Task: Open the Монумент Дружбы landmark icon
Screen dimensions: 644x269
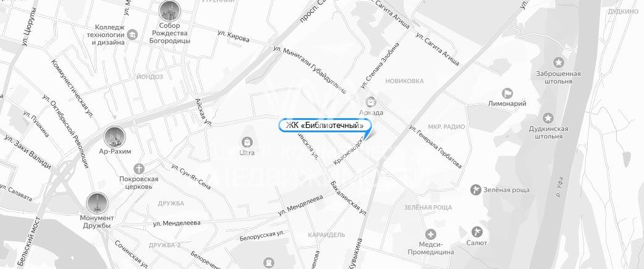Action: (x=97, y=203)
